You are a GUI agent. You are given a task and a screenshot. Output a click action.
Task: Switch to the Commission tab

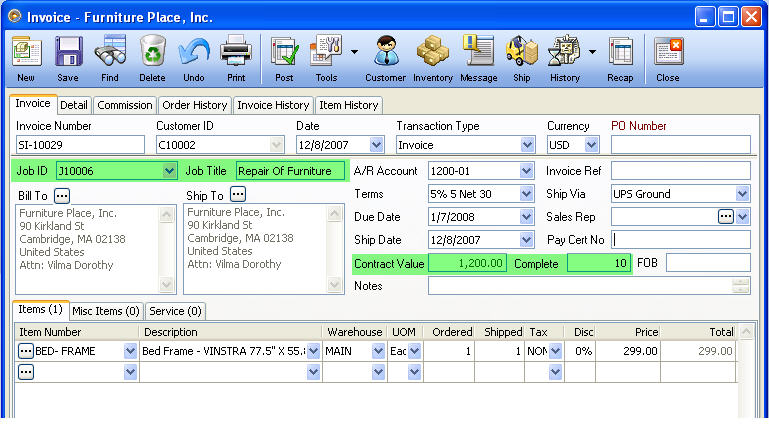click(125, 105)
